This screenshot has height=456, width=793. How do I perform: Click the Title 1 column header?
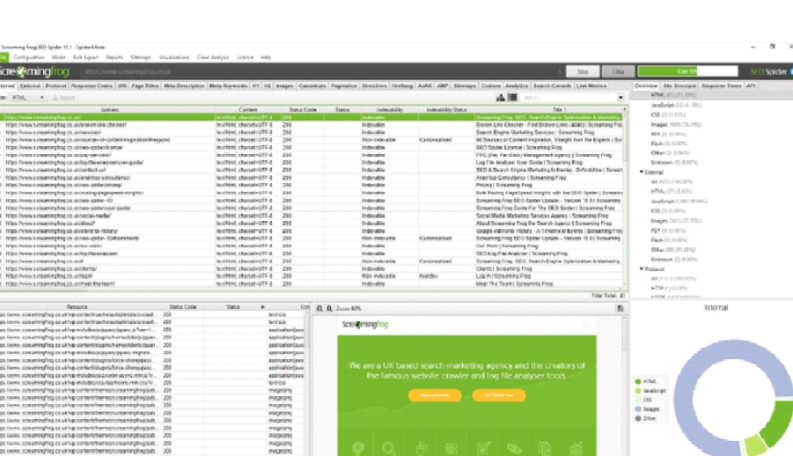[559, 110]
